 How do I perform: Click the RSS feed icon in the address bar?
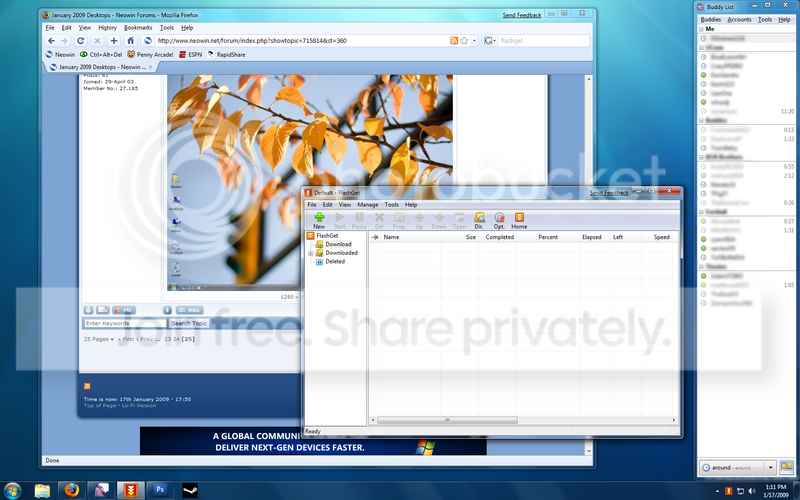(x=454, y=41)
